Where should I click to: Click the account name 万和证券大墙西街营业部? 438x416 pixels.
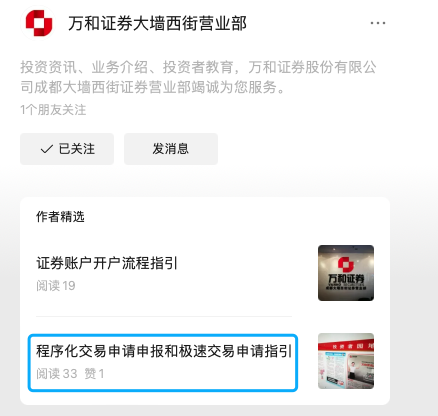pos(158,23)
